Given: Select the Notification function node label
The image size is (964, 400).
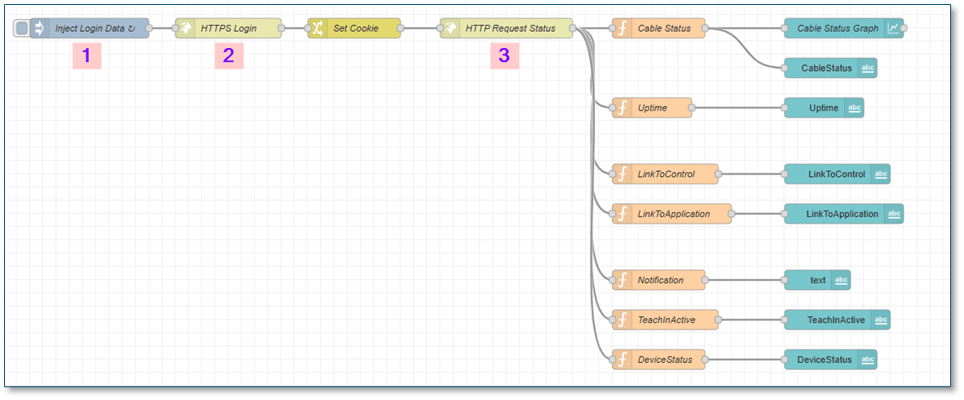Looking at the screenshot, I should click(x=660, y=280).
